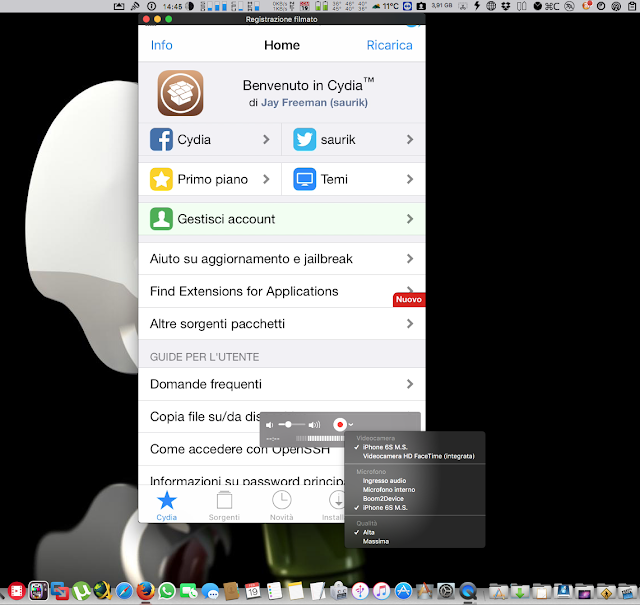Open the App Store from the Dock
The image size is (640, 605).
pyautogui.click(x=403, y=591)
